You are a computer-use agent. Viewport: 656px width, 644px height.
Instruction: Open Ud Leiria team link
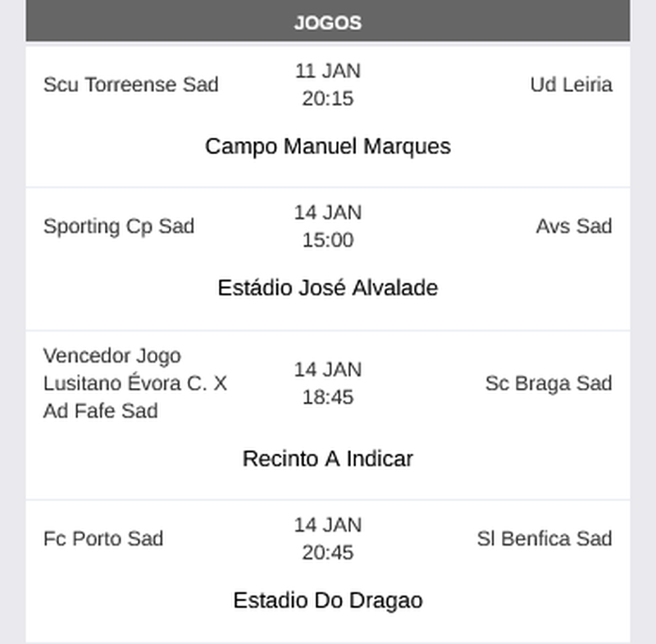[x=571, y=84]
